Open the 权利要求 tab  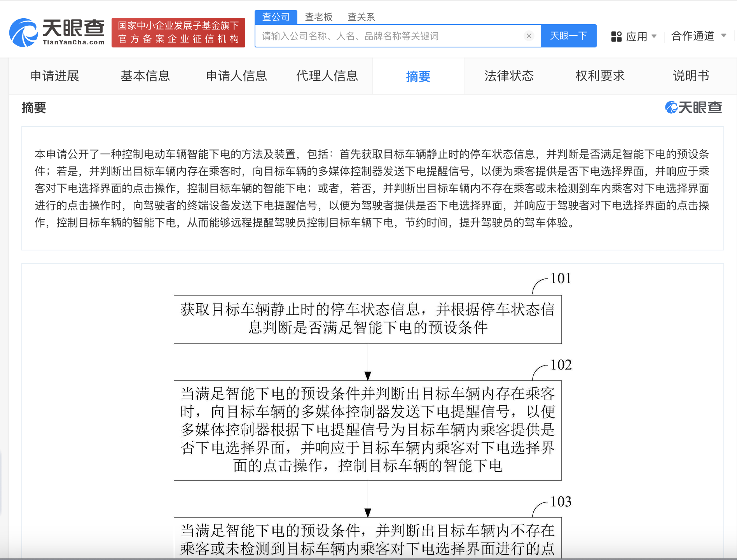point(600,76)
